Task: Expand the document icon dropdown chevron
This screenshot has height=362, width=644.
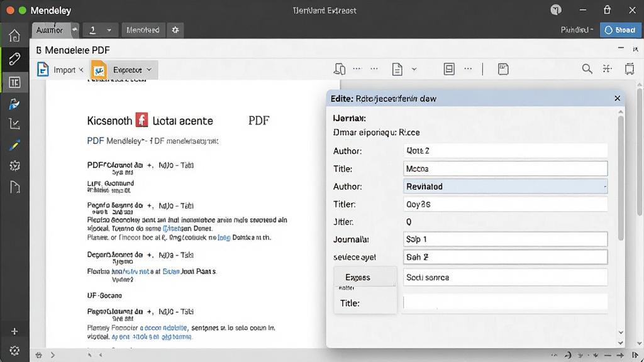Action: tap(414, 69)
